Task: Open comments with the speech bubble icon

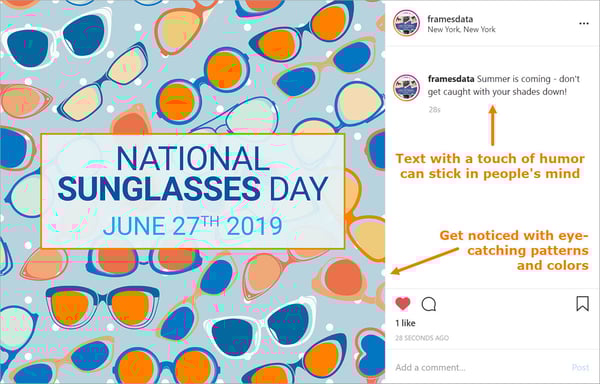Action: coord(429,304)
